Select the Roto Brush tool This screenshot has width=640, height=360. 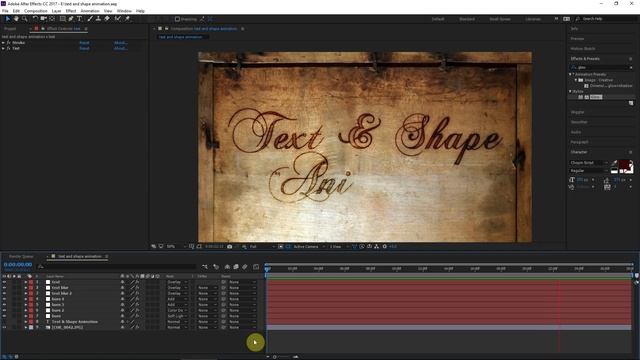(118, 19)
